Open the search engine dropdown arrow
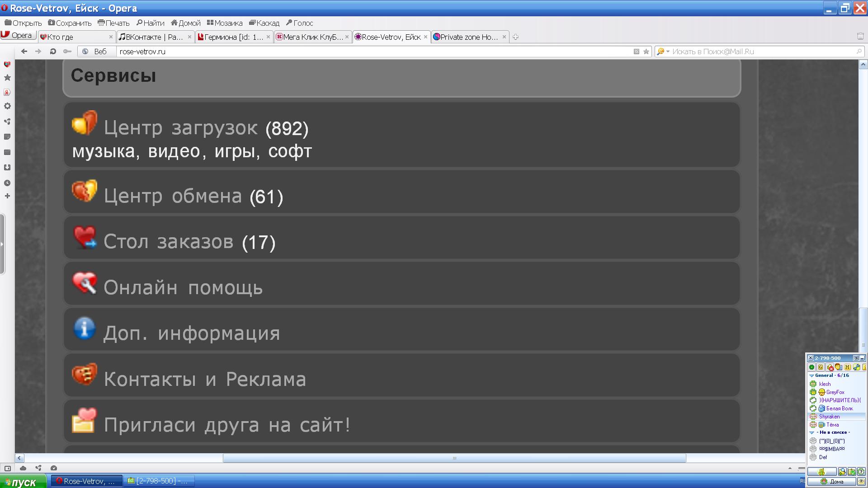The width and height of the screenshot is (868, 488). point(668,52)
